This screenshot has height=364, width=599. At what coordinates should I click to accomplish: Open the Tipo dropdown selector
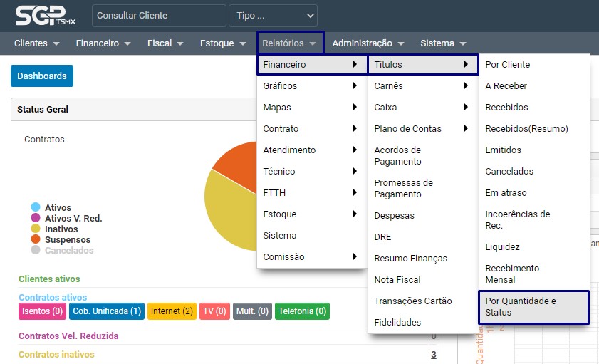273,16
